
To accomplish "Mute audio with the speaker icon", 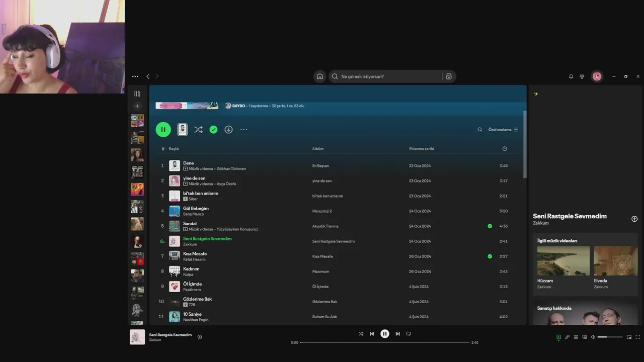I will pos(593,337).
